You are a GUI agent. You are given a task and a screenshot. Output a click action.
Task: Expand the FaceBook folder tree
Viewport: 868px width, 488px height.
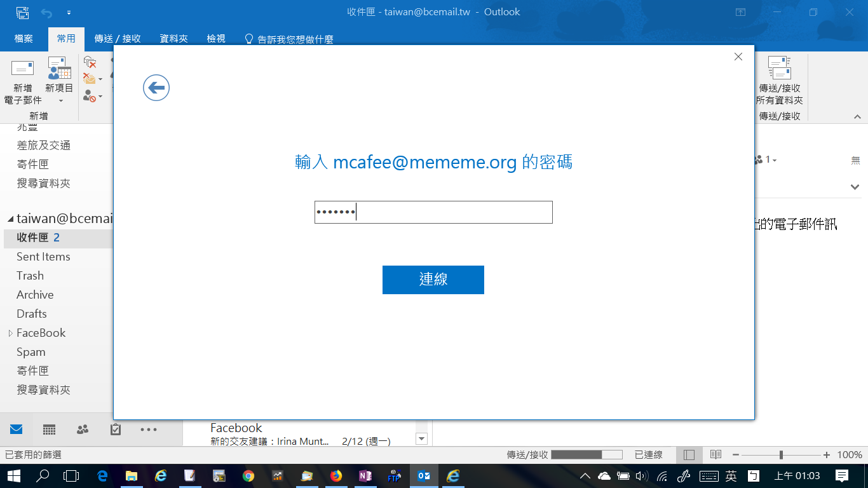(x=10, y=333)
